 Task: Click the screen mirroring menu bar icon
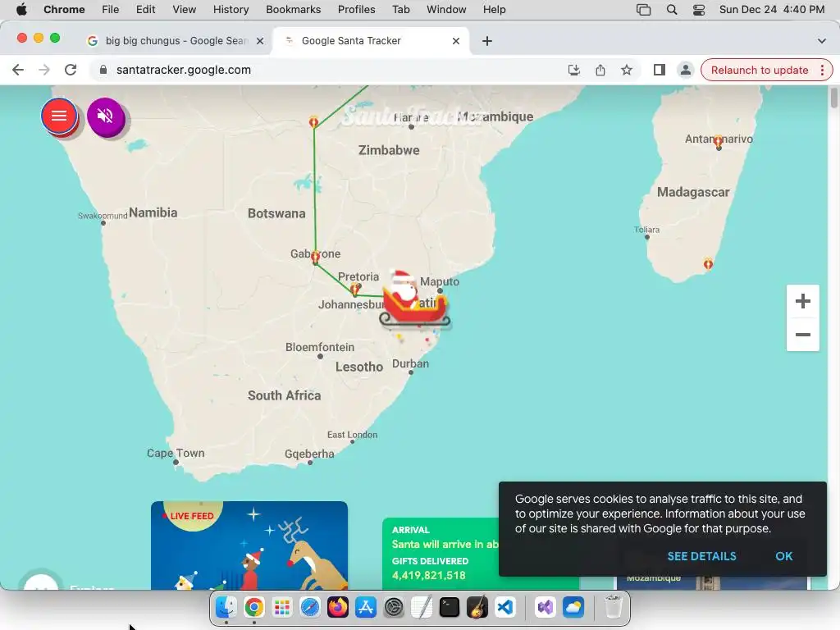[x=643, y=9]
